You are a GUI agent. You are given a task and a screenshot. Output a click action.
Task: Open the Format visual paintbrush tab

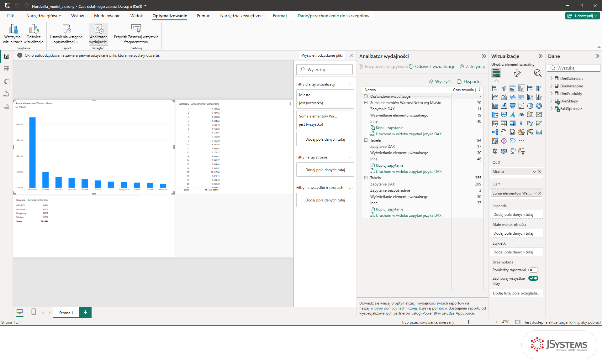coord(517,73)
